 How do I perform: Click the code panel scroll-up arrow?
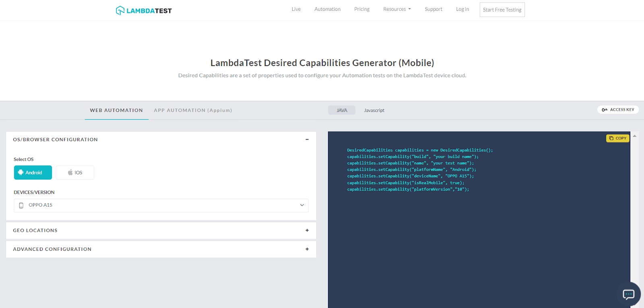coord(634,136)
